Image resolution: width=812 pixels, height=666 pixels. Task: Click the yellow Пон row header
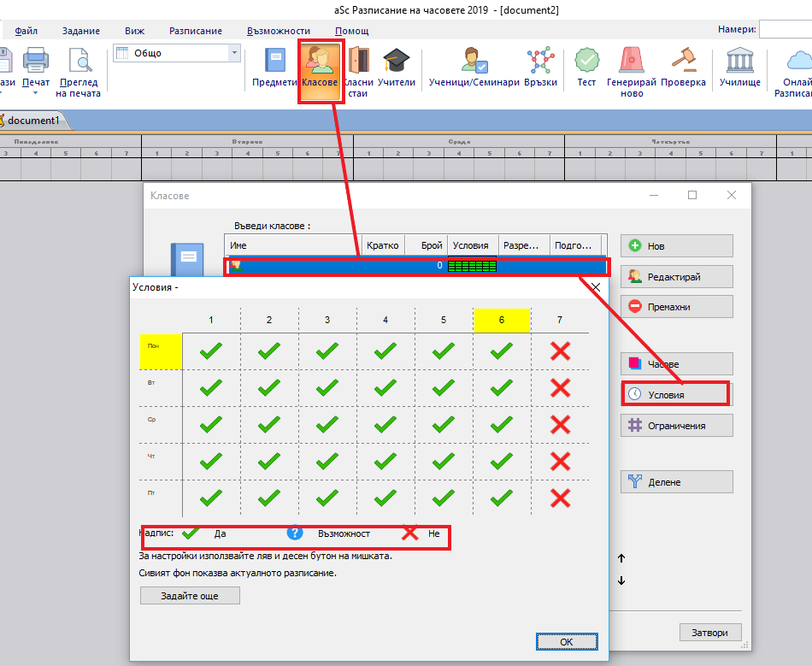161,351
